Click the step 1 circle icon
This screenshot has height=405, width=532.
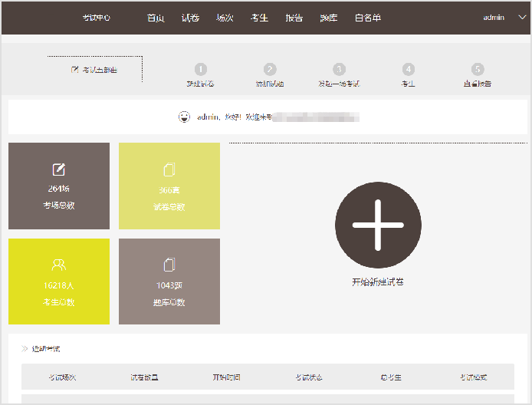tap(201, 69)
